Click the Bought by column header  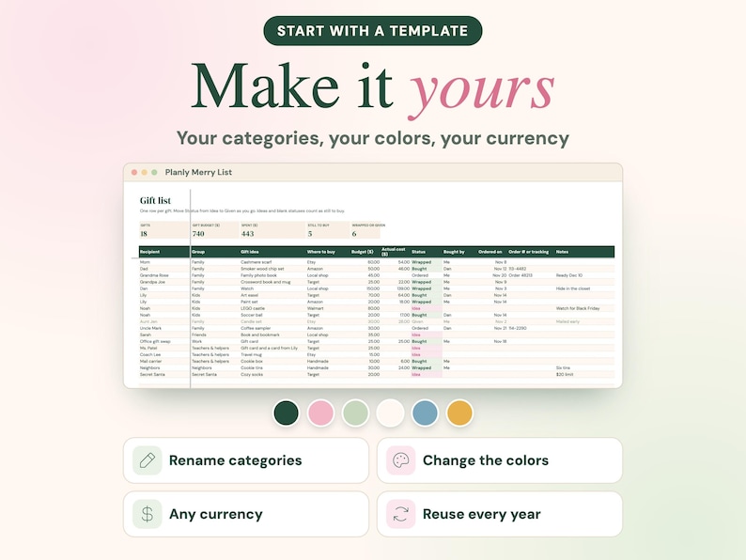coord(454,252)
